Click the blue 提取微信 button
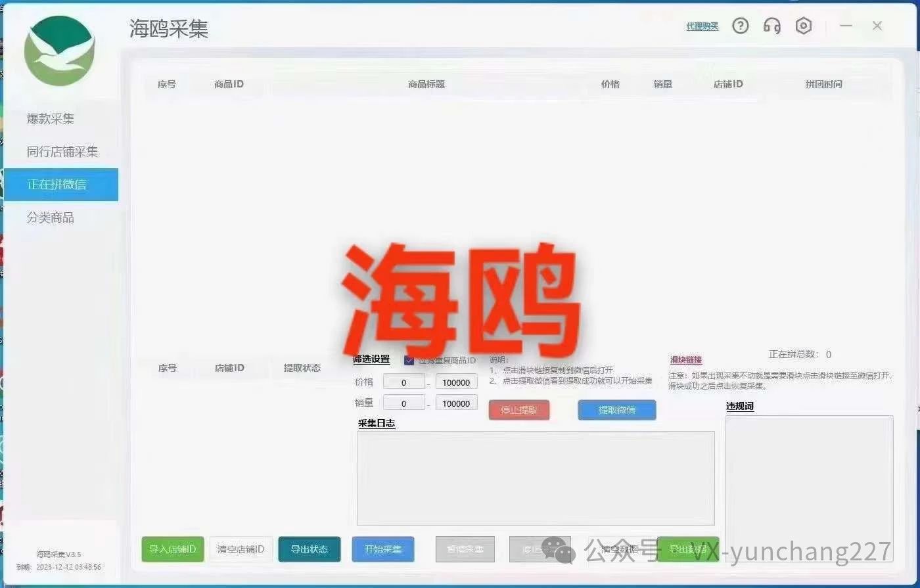The height and width of the screenshot is (588, 920). 617,410
